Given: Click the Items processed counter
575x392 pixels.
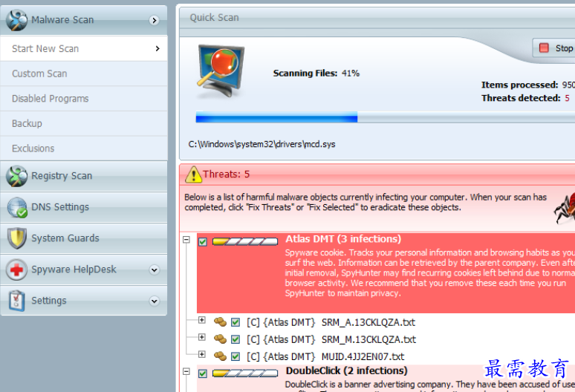Looking at the screenshot, I should click(x=528, y=85).
